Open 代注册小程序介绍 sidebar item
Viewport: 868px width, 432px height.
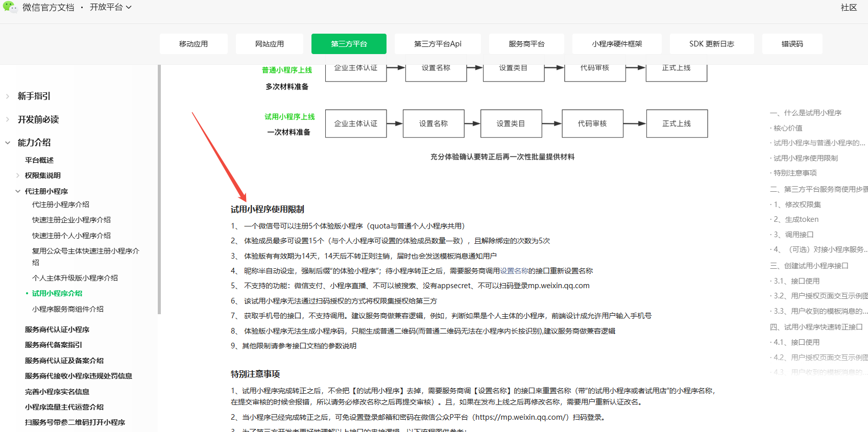click(61, 205)
